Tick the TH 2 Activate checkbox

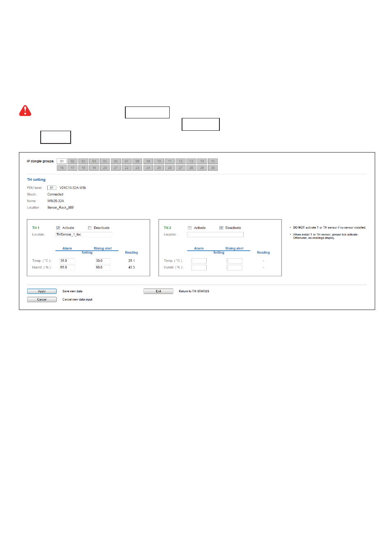pyautogui.click(x=190, y=228)
